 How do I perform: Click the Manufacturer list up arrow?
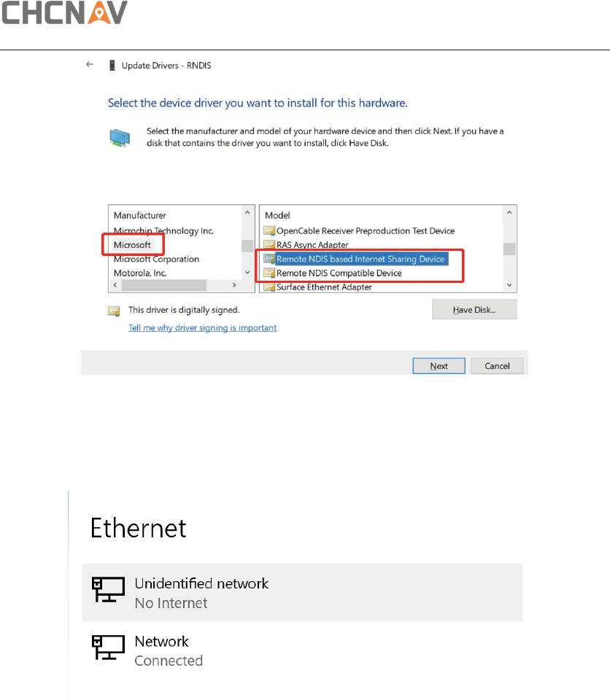click(247, 212)
